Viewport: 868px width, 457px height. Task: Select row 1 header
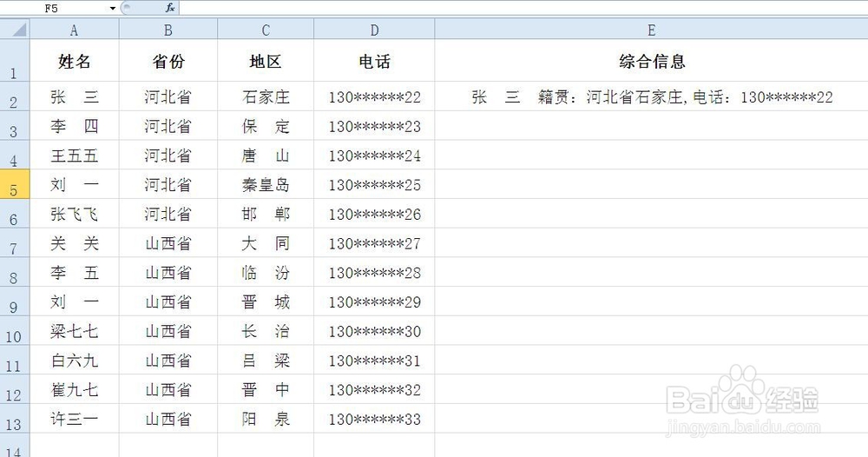[x=15, y=60]
